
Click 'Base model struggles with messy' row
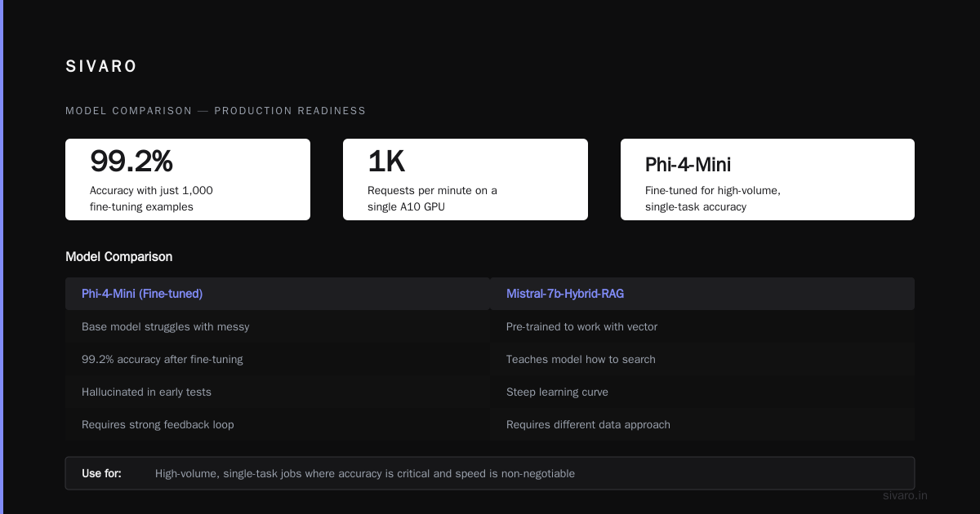(278, 326)
